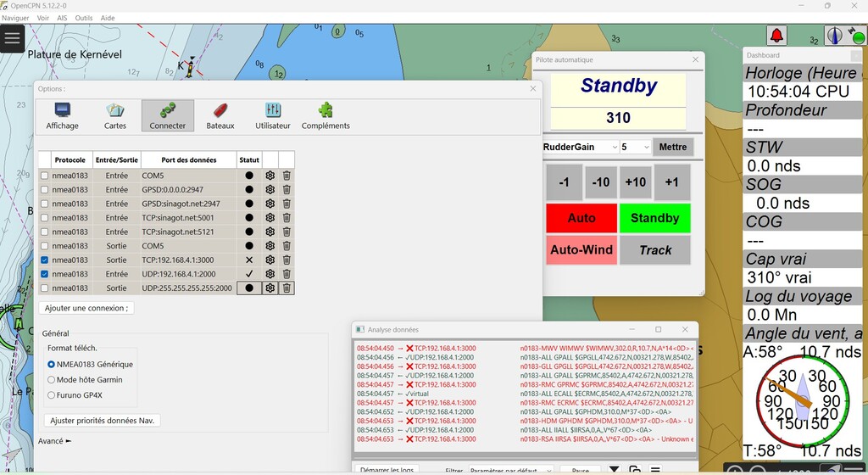The width and height of the screenshot is (868, 475).
Task: Select Mode hôte Garmin radio option
Action: [53, 380]
